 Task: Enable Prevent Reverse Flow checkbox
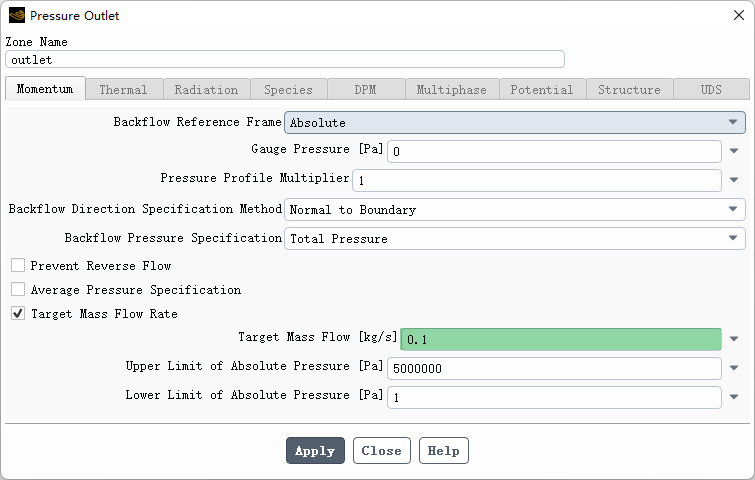[18, 266]
